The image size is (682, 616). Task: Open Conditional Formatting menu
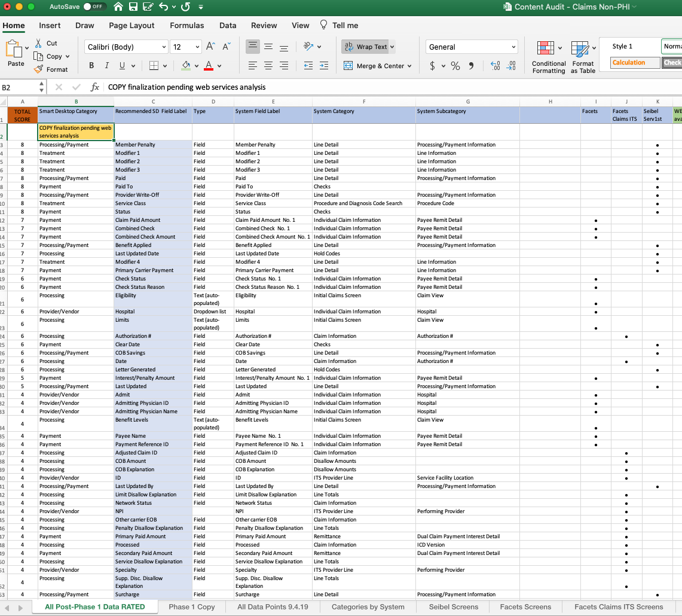tap(549, 57)
